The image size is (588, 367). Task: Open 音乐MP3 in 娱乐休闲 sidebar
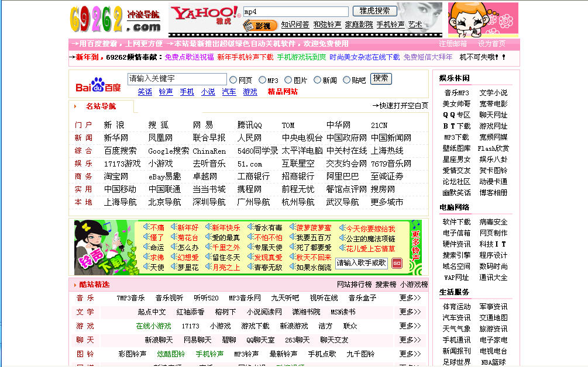coord(456,93)
